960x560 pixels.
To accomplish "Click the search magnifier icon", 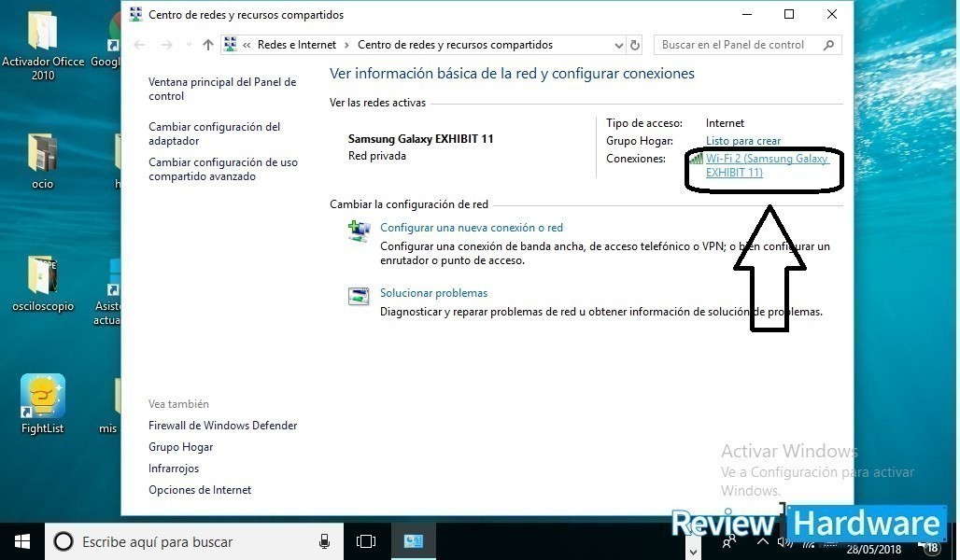I will tap(829, 45).
